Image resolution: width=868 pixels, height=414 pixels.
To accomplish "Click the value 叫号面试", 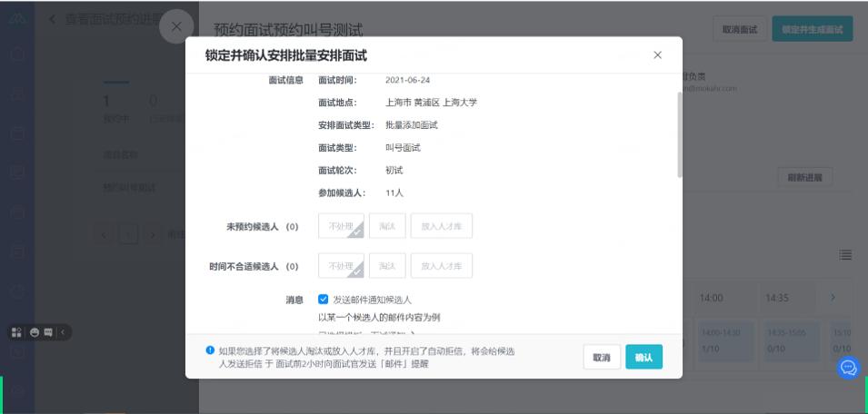I will click(x=403, y=148).
